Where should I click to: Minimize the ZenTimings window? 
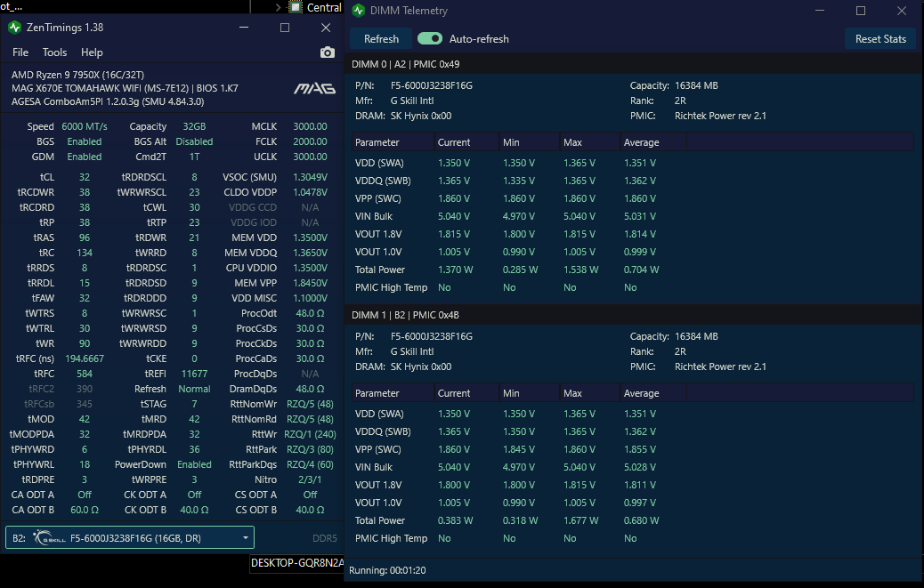[x=244, y=28]
